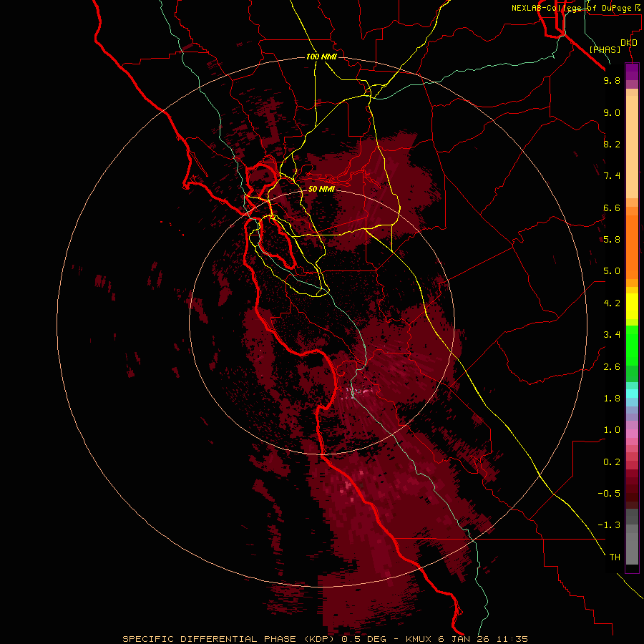Click the 'KMUX' radar site identifier

419,639
